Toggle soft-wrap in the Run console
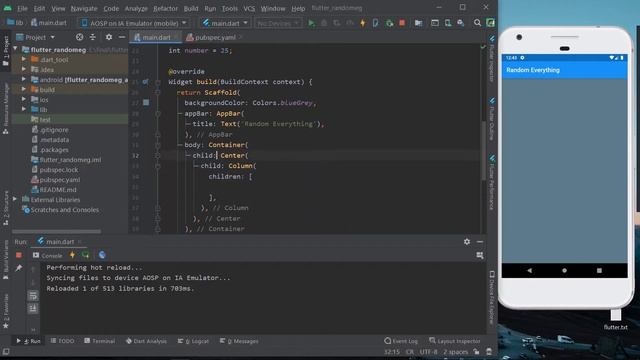 pyautogui.click(x=33, y=296)
